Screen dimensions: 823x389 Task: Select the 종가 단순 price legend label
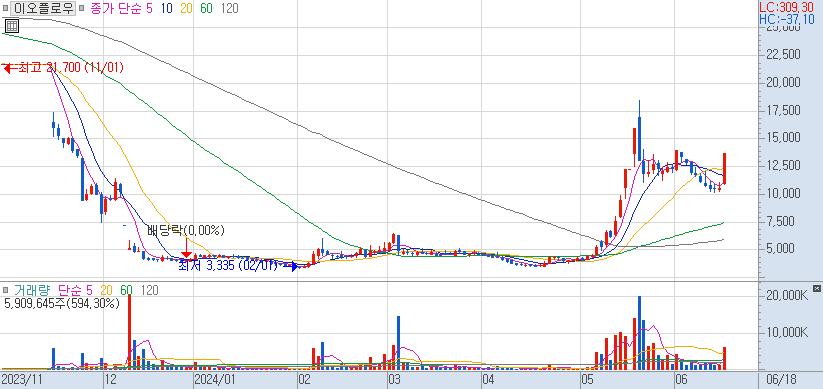(x=115, y=8)
